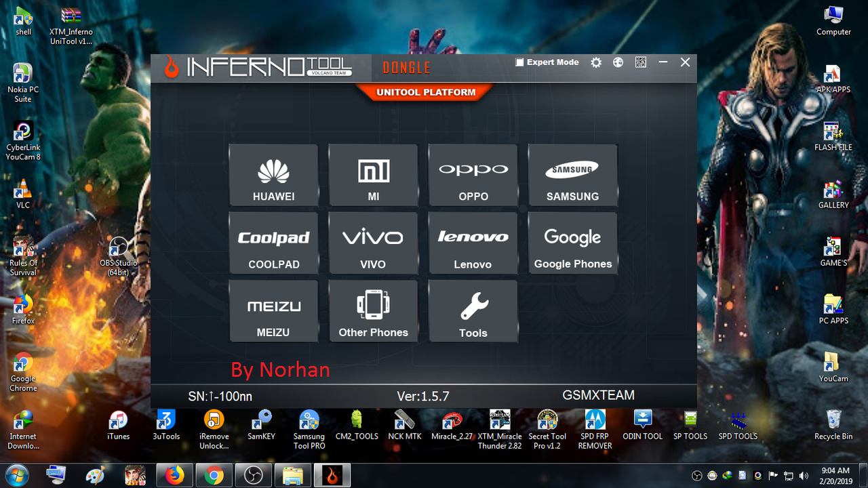Select the SamKEY desktop shortcut

click(262, 425)
